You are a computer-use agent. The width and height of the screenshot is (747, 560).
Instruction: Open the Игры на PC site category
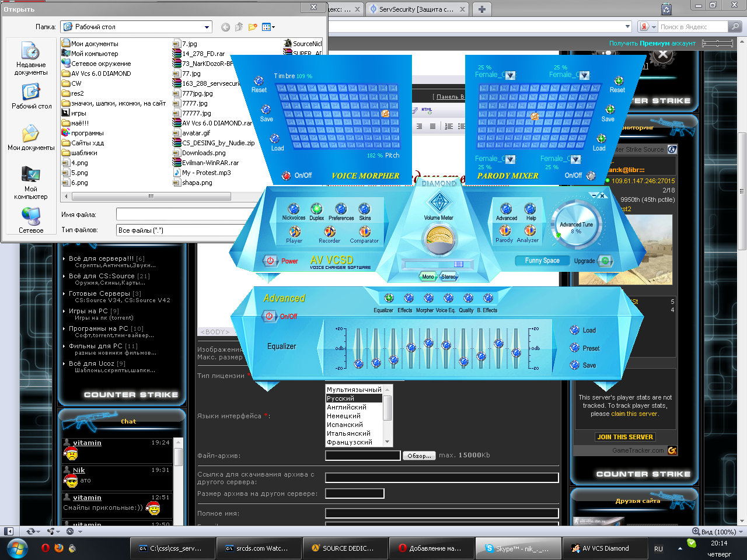(93, 311)
